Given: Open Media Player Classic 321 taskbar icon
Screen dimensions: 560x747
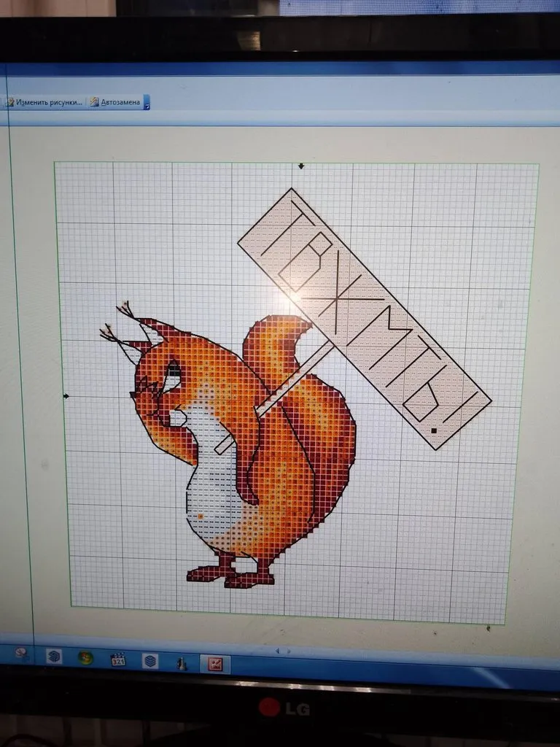Looking at the screenshot, I should (118, 660).
